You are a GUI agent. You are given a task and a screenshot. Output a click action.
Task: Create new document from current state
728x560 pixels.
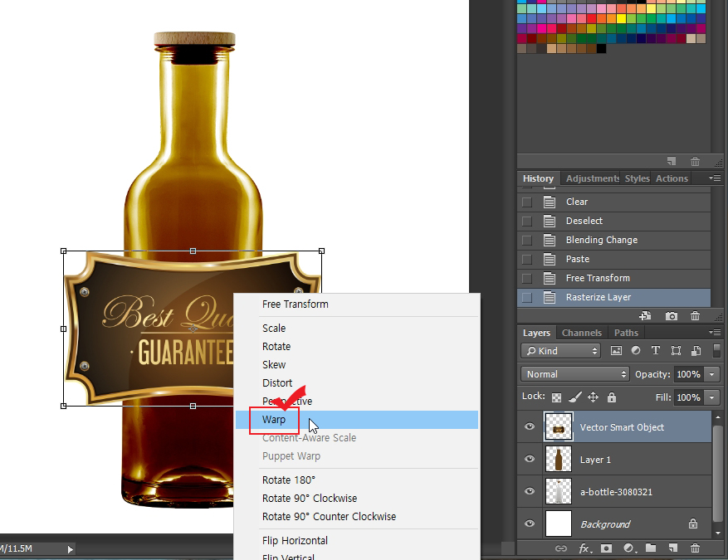(645, 316)
